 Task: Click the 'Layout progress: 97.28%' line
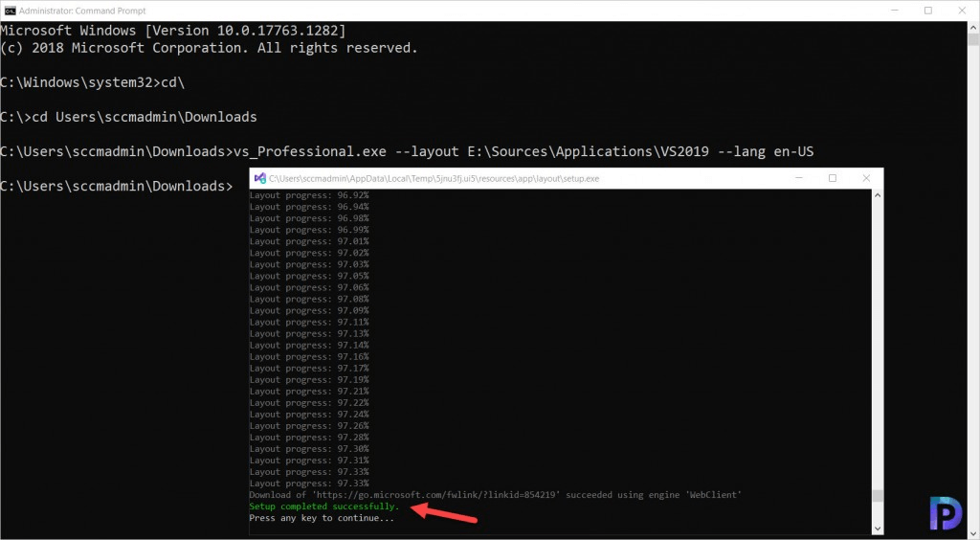point(309,438)
